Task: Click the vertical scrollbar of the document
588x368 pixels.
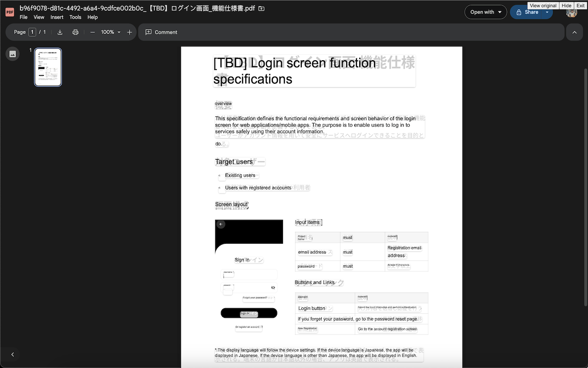Action: point(585,186)
